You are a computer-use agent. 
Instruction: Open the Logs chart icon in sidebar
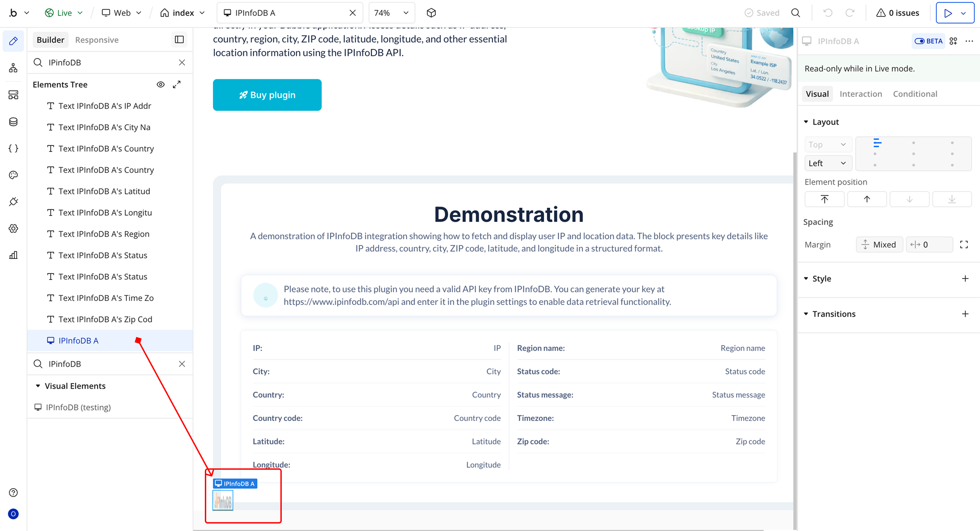click(x=13, y=255)
